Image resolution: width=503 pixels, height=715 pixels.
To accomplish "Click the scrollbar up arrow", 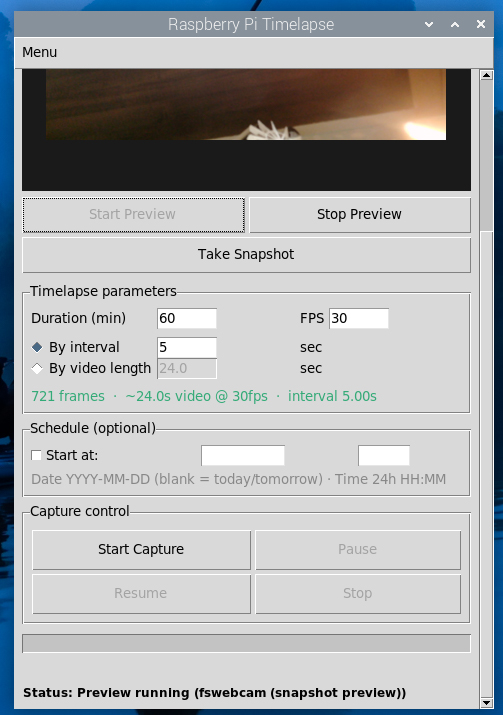I will [x=487, y=75].
